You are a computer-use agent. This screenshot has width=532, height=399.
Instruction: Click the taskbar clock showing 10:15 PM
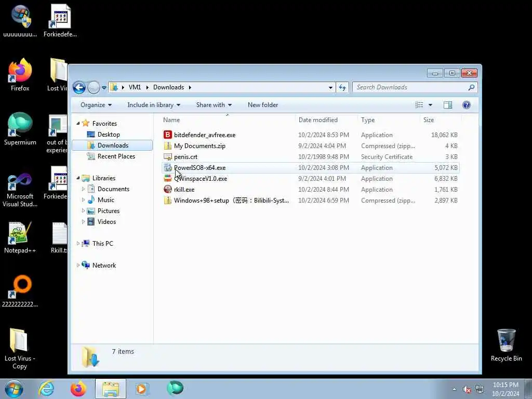click(x=506, y=389)
